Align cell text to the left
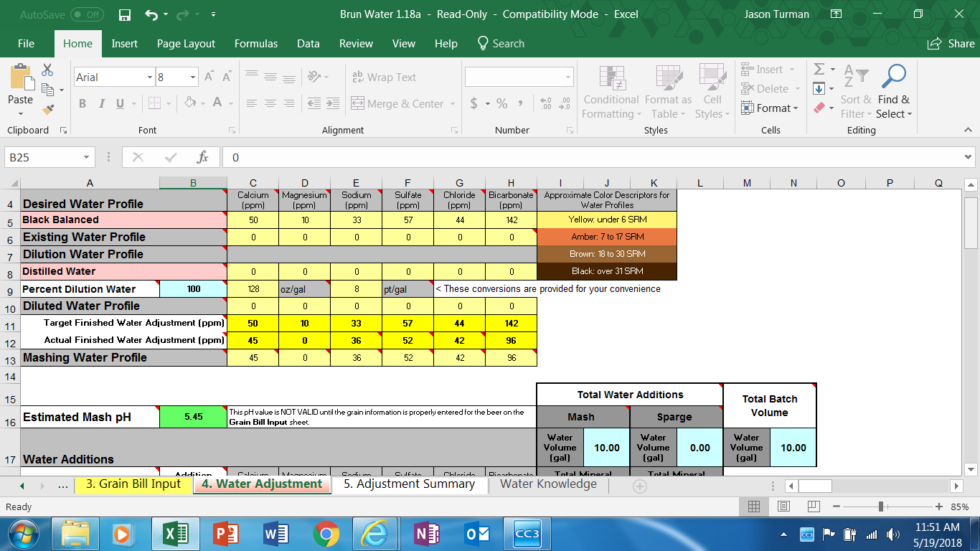The width and height of the screenshot is (980, 551). tap(252, 104)
